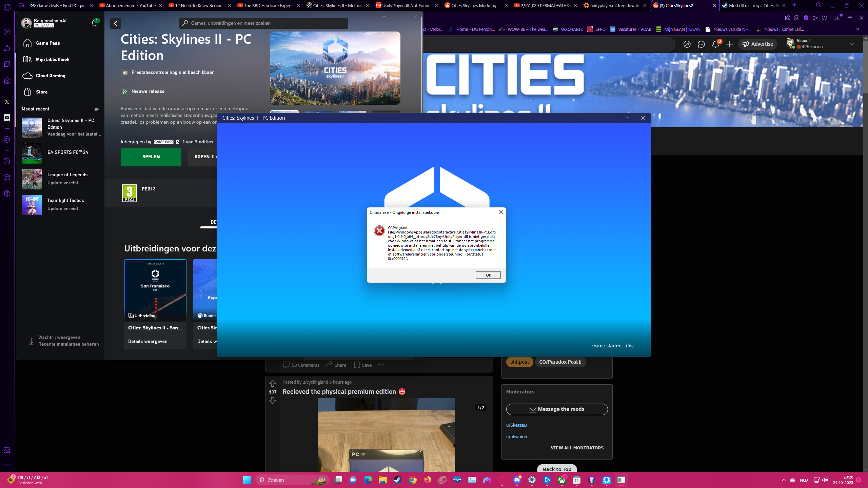Click Wachtrij weergeven download queue

[59, 337]
